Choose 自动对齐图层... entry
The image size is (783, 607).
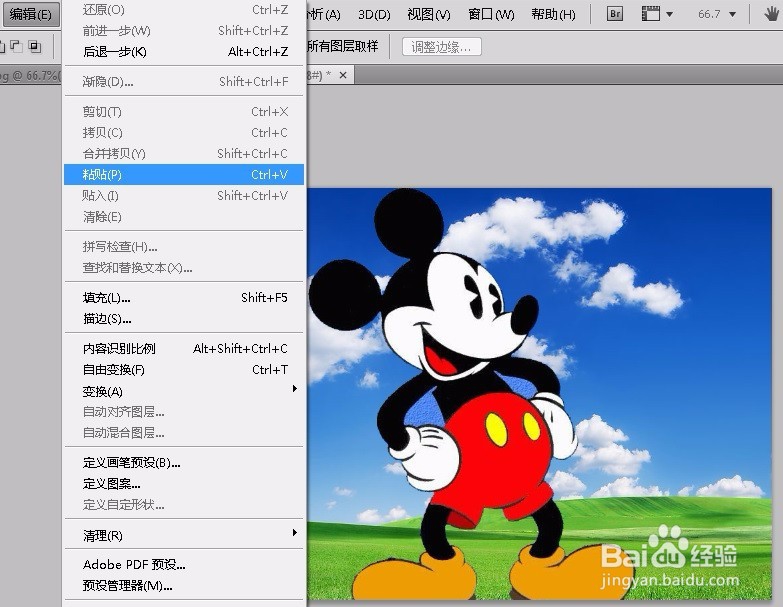pos(184,412)
